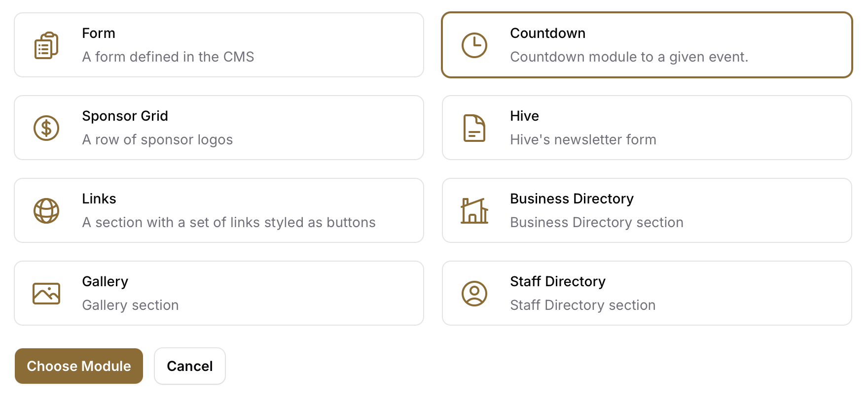This screenshot has height=401, width=868.
Task: Click the building icon for Business Directory
Action: (474, 211)
